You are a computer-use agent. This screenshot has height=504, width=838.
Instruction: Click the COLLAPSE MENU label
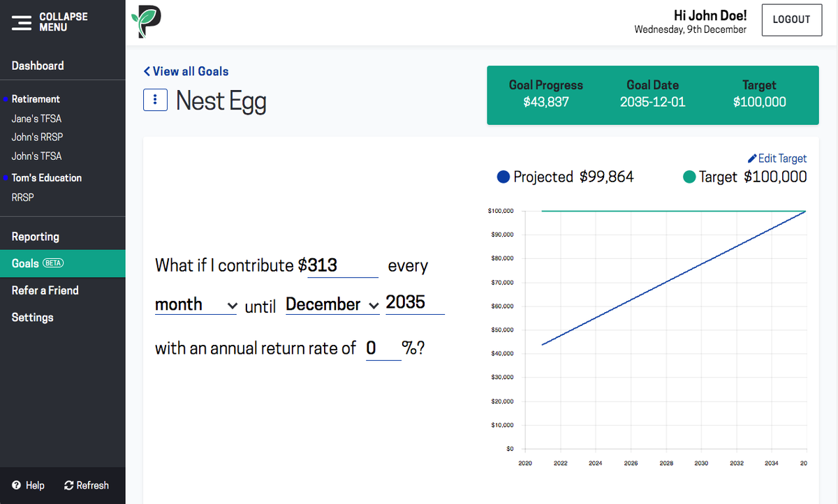pyautogui.click(x=64, y=22)
